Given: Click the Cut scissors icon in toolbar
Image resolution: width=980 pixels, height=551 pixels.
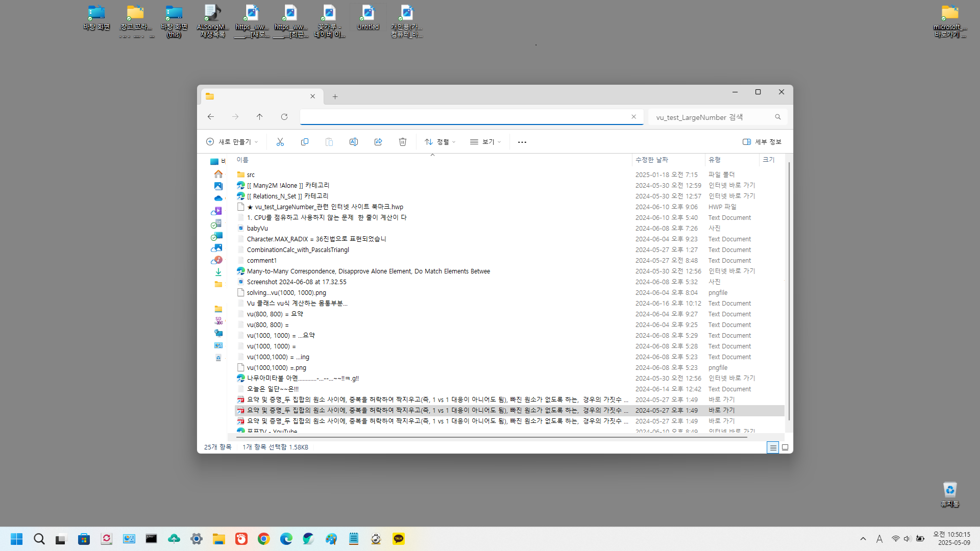Looking at the screenshot, I should point(280,142).
